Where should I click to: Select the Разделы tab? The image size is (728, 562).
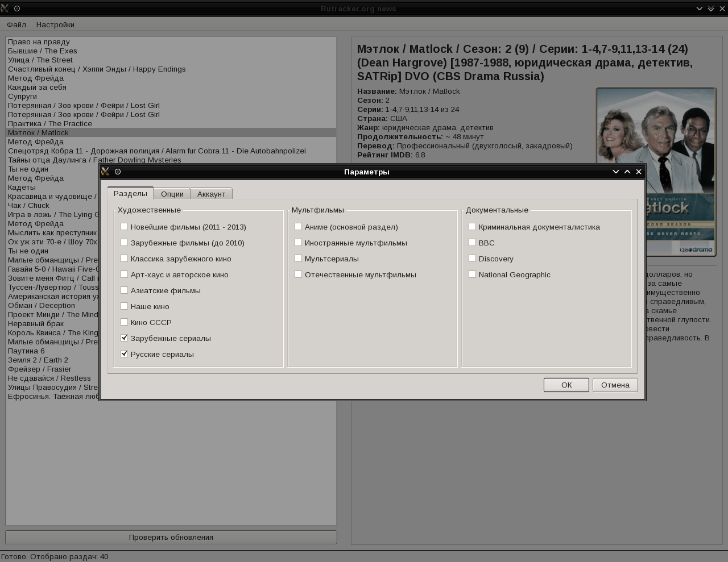pos(130,193)
